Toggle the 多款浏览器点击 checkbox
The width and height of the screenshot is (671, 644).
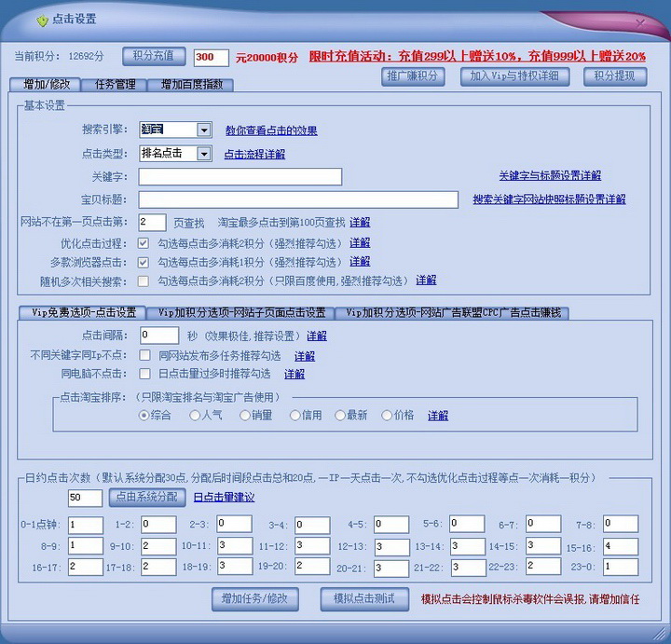tap(144, 262)
